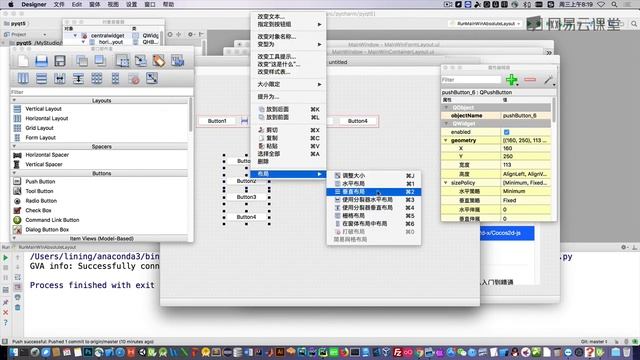This screenshot has width=640, height=360.
Task: Click Widget Box vertical scrollbar
Action: click(x=190, y=115)
